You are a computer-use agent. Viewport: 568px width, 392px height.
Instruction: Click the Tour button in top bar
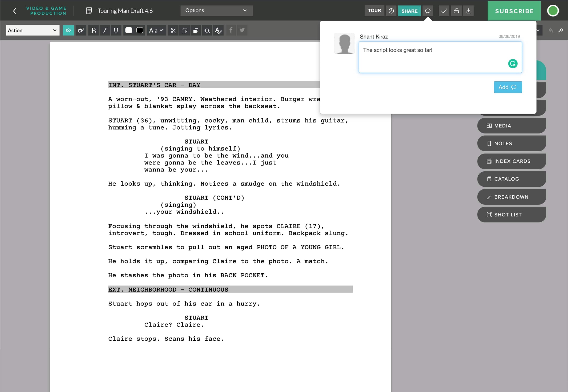374,11
